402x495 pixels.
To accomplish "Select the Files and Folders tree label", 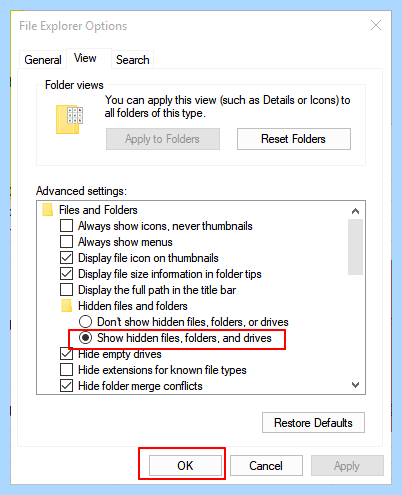I will click(98, 210).
